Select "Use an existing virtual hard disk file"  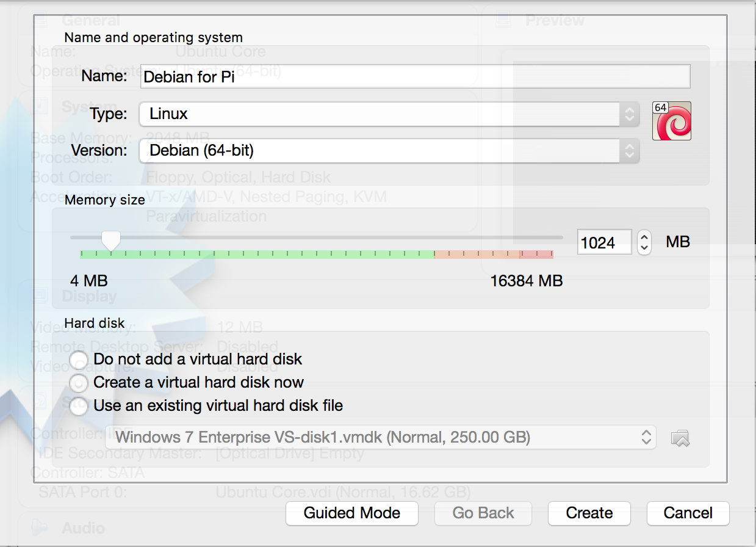pyautogui.click(x=79, y=406)
